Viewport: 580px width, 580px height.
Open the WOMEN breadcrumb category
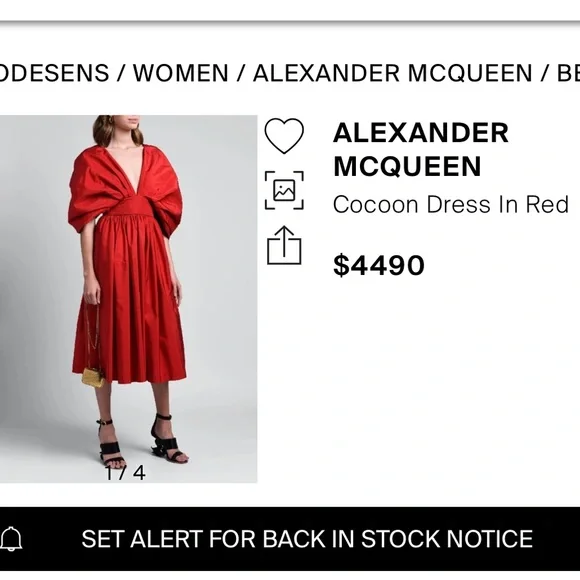click(181, 73)
